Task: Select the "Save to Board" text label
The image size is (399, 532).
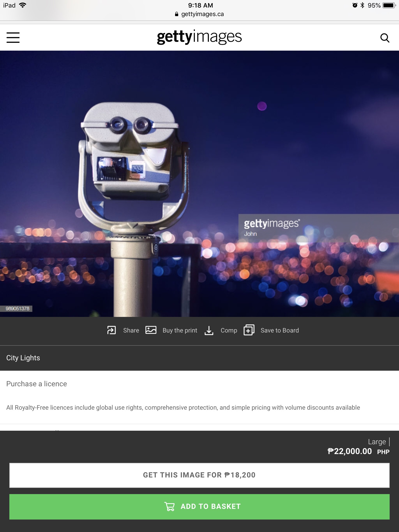Action: pyautogui.click(x=280, y=330)
